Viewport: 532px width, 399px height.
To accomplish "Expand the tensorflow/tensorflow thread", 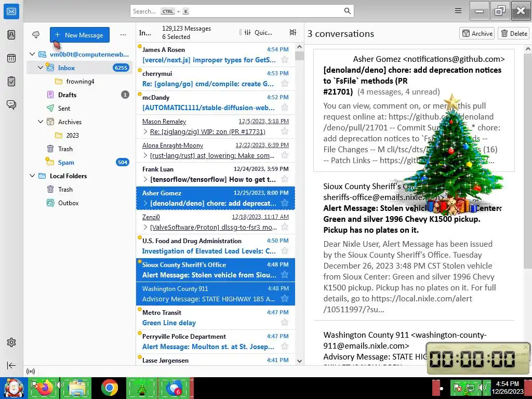I will (x=145, y=179).
